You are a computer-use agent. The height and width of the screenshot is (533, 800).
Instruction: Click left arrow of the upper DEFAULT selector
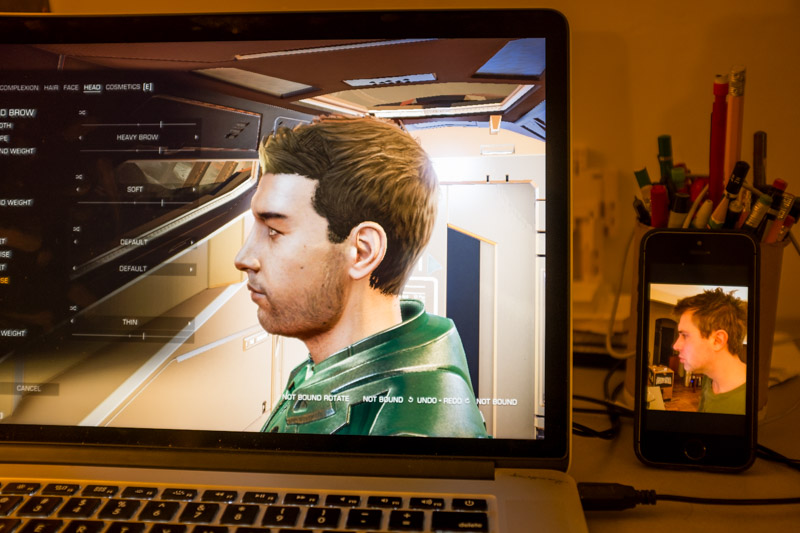tap(76, 242)
